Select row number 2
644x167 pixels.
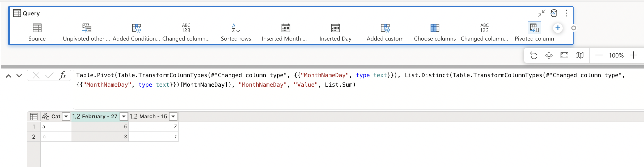pyautogui.click(x=34, y=137)
